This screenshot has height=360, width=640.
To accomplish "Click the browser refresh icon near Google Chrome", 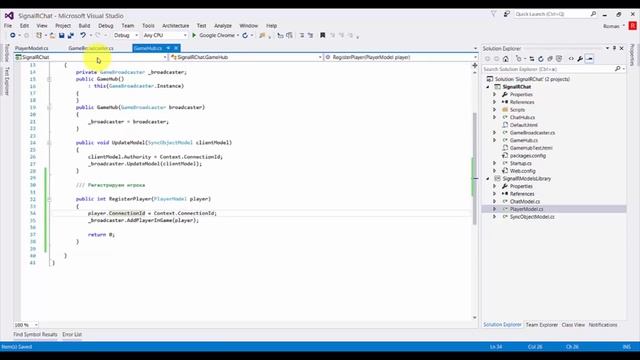I will [245, 36].
